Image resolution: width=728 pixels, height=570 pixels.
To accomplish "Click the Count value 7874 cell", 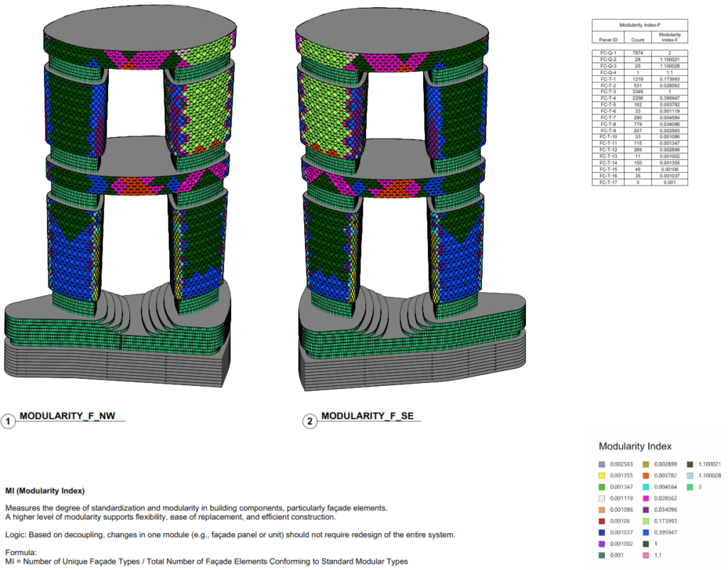I will [x=637, y=53].
